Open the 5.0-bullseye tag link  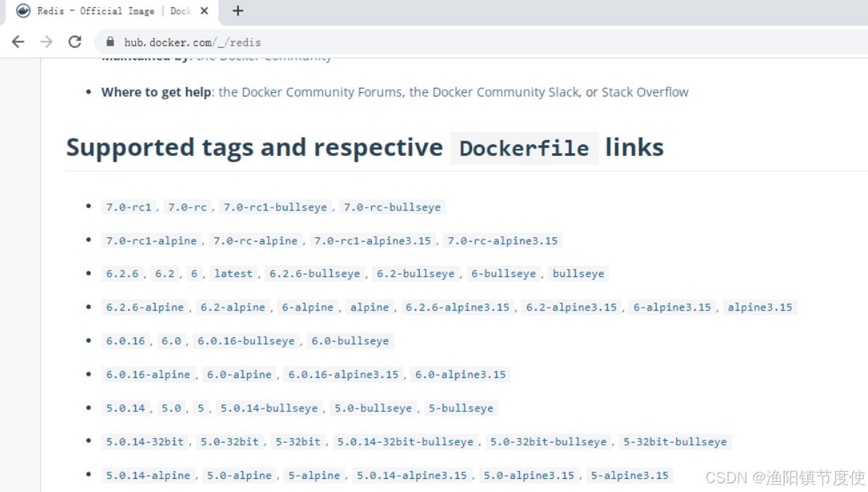tap(373, 409)
